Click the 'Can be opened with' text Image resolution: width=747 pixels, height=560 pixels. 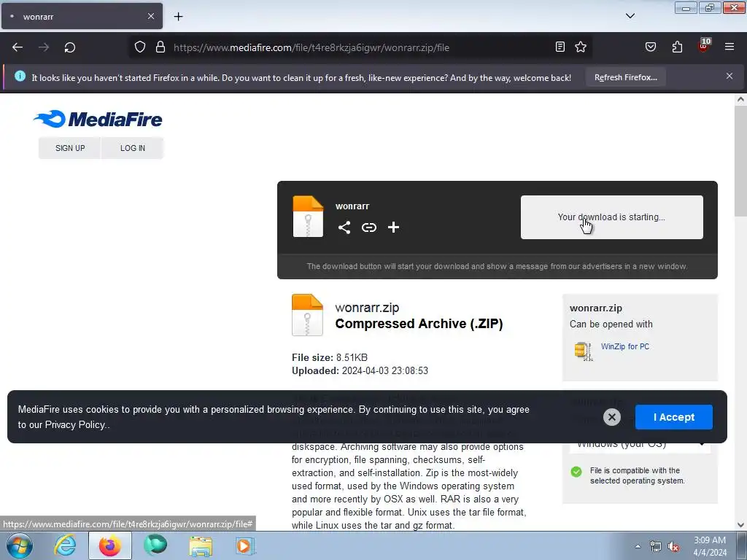(x=611, y=324)
